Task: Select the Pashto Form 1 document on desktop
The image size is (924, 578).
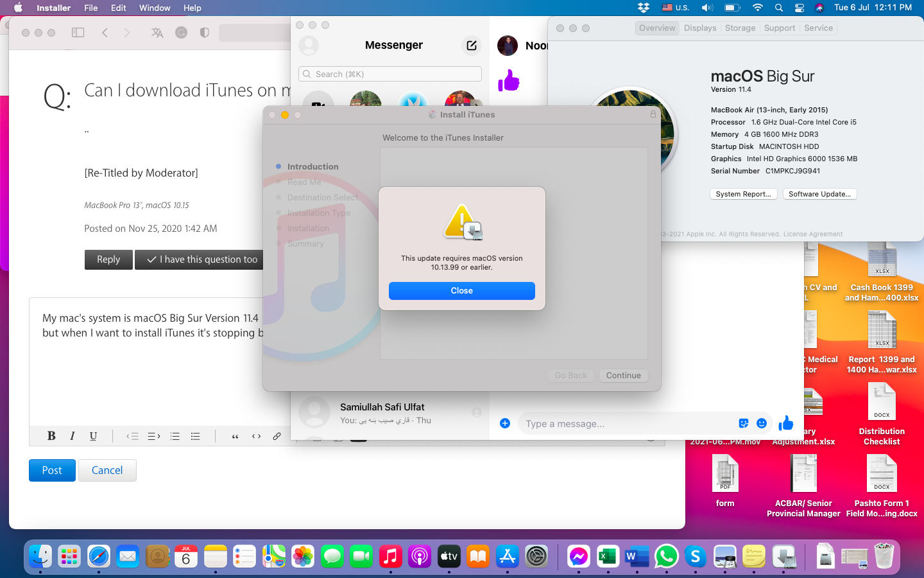Action: tap(882, 486)
